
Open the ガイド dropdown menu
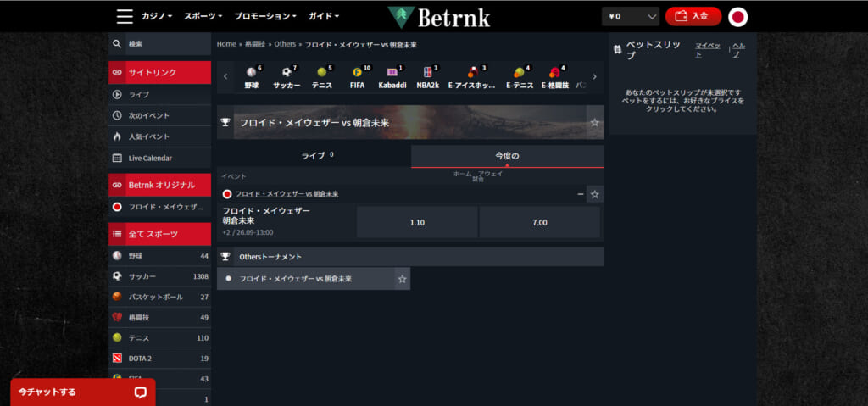coord(324,17)
